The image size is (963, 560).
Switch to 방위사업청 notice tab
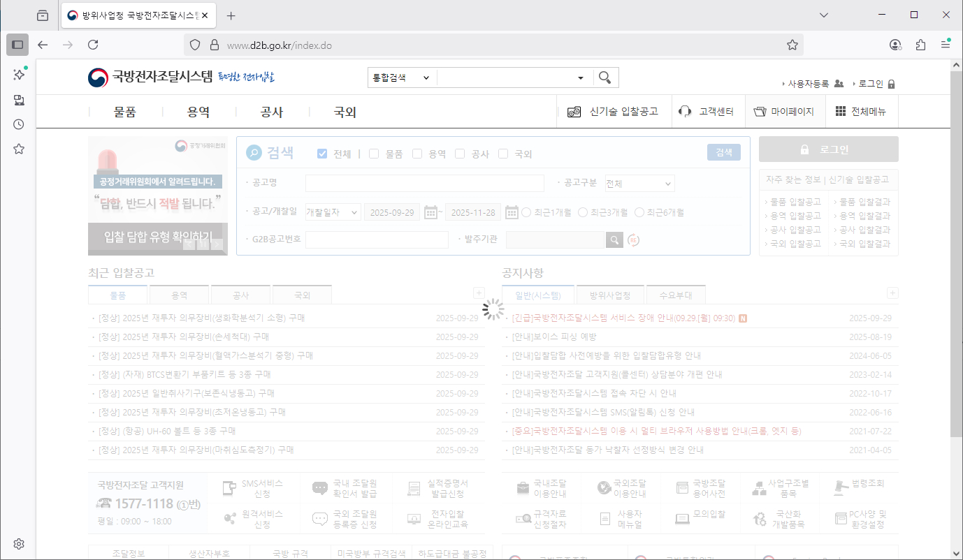(610, 295)
